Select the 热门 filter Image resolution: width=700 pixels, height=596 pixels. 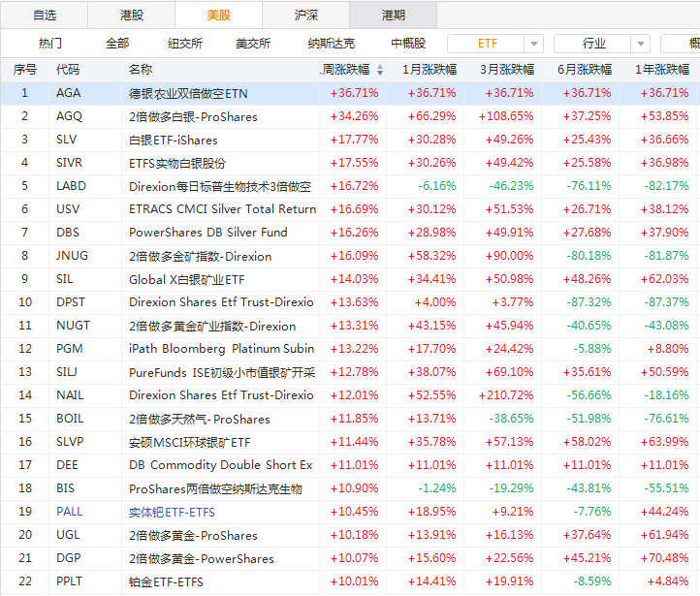coord(50,44)
